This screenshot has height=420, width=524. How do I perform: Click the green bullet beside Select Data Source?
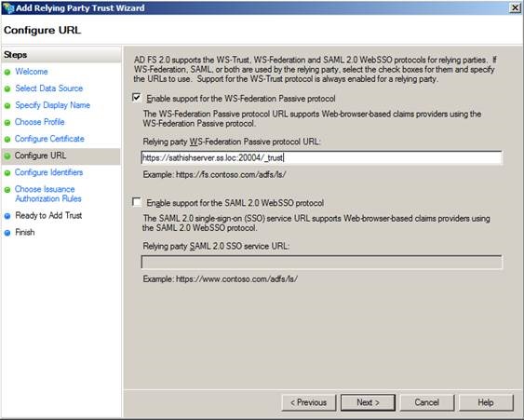point(7,89)
